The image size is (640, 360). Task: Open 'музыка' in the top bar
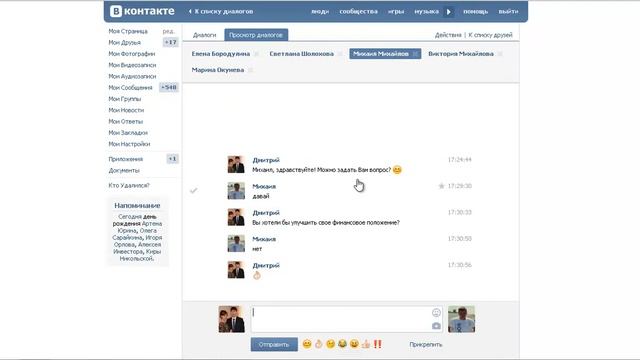coord(427,11)
